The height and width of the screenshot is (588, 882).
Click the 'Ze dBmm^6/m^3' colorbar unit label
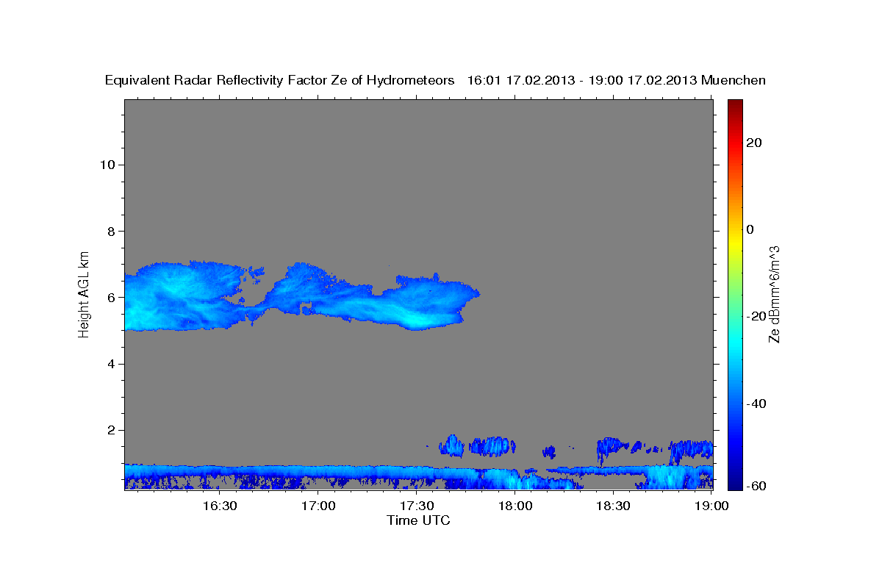(774, 294)
